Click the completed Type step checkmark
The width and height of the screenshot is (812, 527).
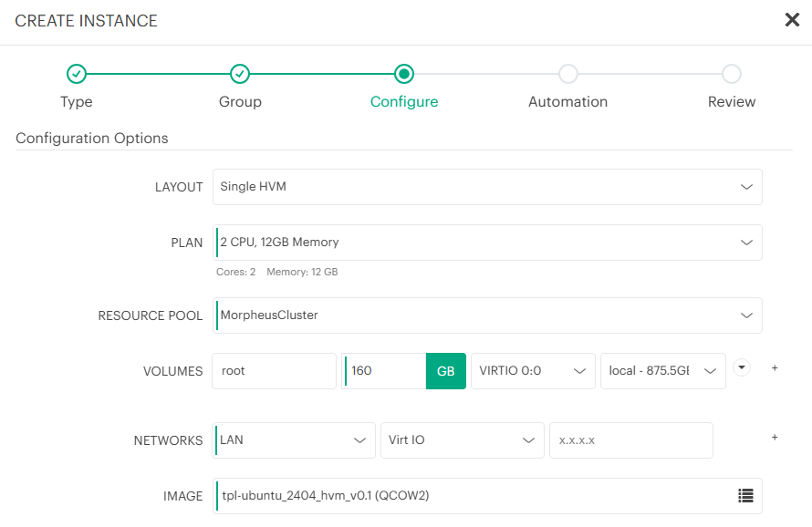(77, 74)
